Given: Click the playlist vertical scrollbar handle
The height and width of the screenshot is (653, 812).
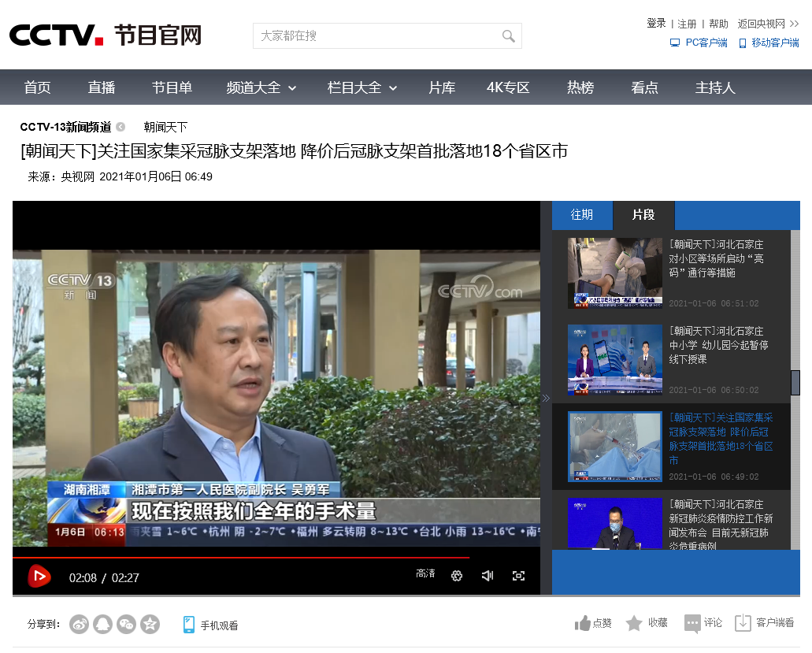Looking at the screenshot, I should tap(795, 383).
